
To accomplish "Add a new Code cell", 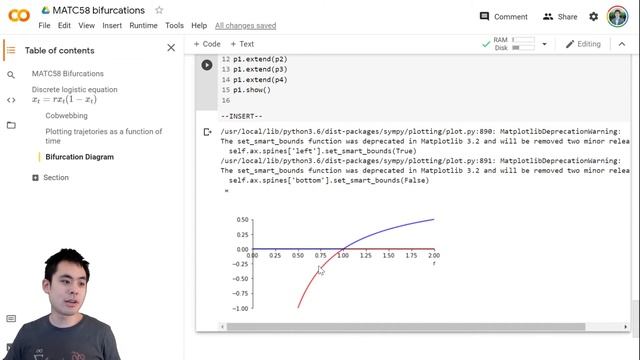I will pos(207,44).
